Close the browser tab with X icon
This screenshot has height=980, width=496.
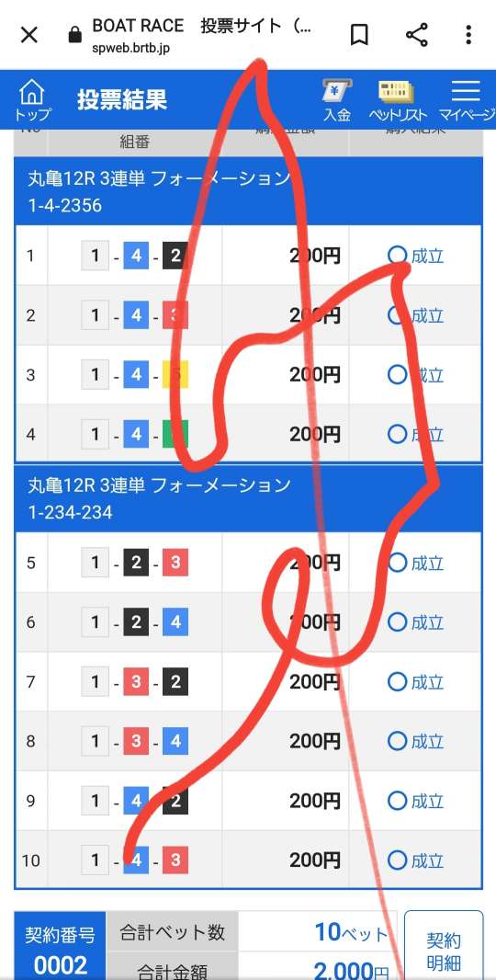click(29, 35)
